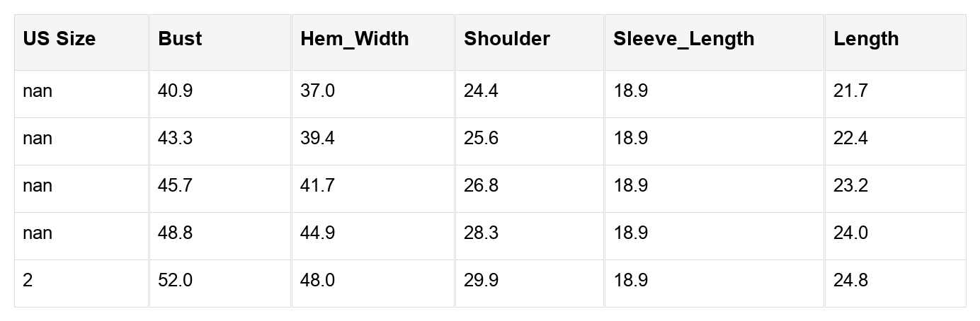Click the Bust cell reading 43.3
The height and width of the screenshot is (321, 980).
coord(175,139)
